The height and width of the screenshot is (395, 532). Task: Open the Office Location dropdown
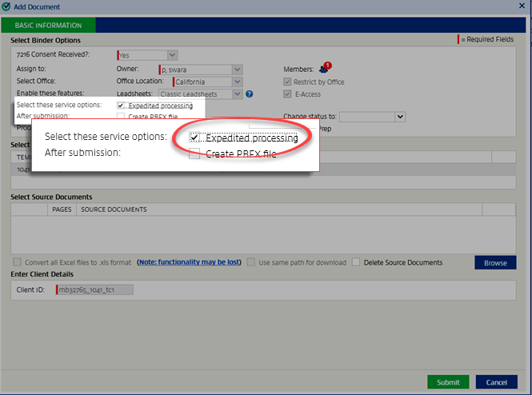tap(237, 82)
